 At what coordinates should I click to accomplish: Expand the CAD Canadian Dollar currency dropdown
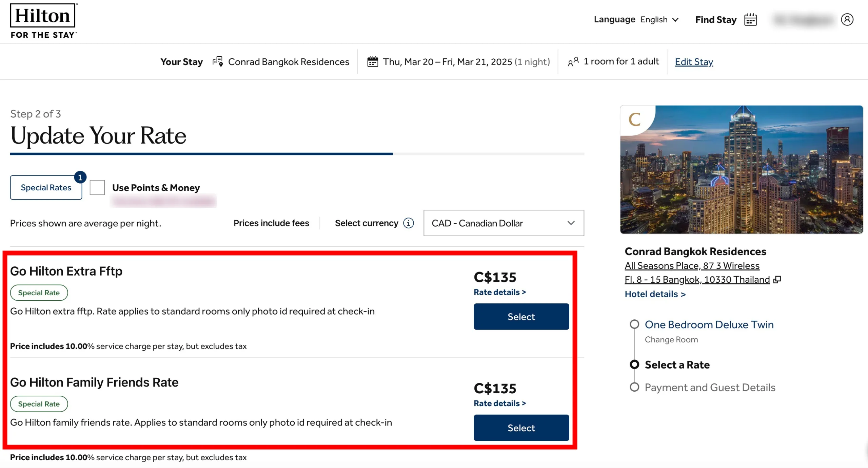[504, 224]
